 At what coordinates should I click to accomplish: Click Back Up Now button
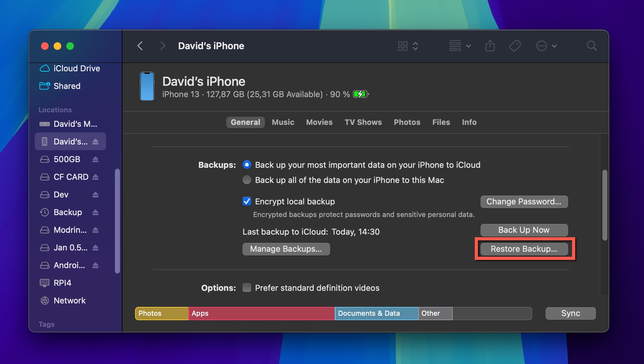click(x=524, y=230)
